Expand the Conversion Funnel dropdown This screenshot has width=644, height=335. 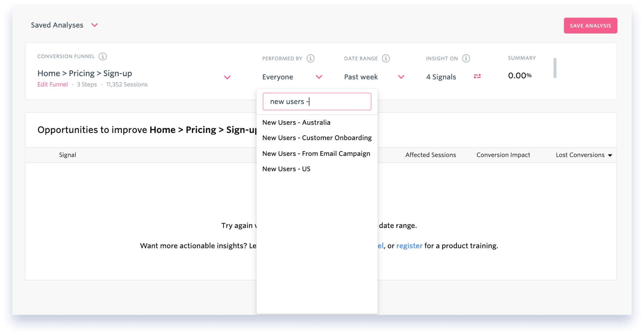pyautogui.click(x=227, y=77)
